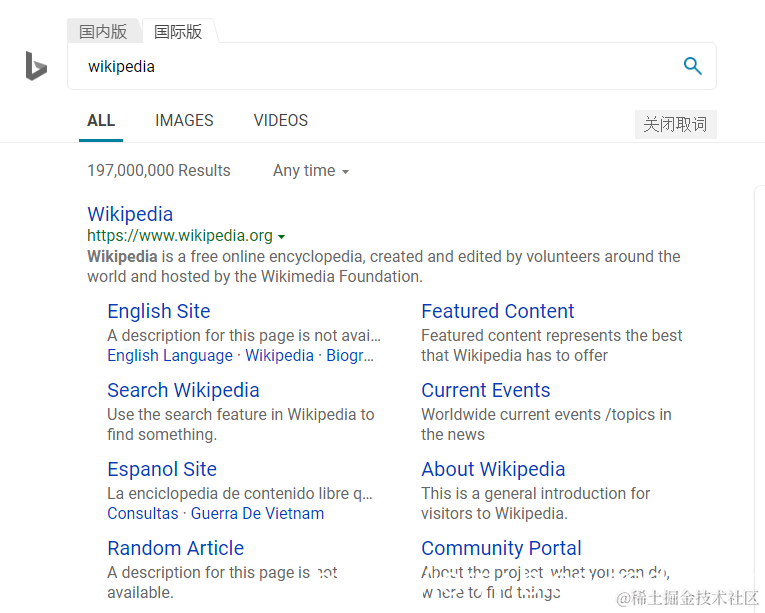Open the About Wikipedia link
Screen dimensions: 765x613
click(493, 470)
